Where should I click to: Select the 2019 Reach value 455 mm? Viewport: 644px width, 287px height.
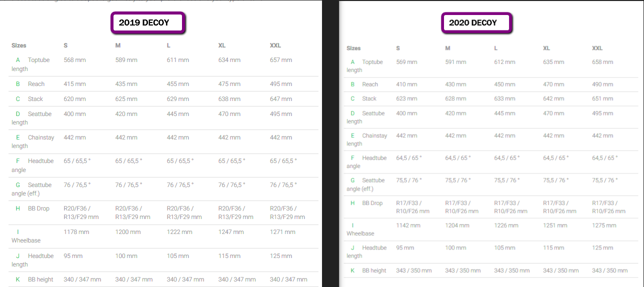pyautogui.click(x=178, y=84)
